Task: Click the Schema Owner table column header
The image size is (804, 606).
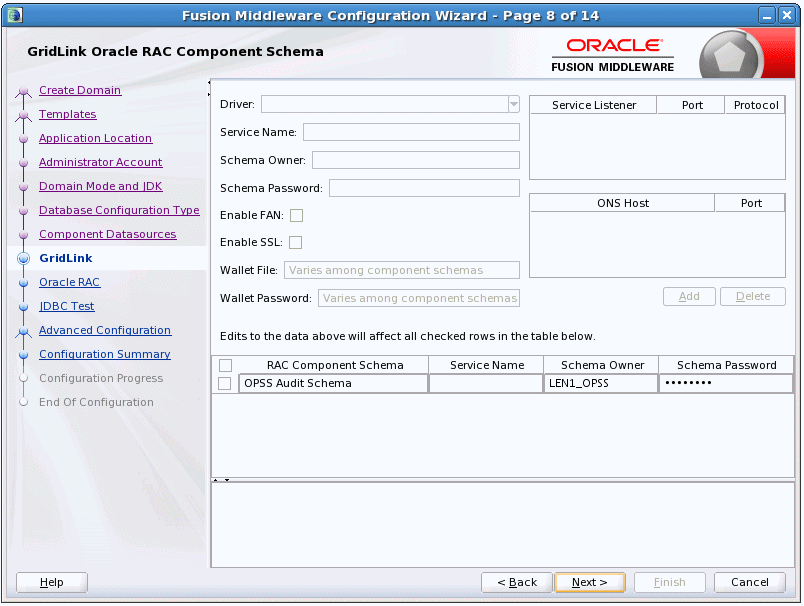Action: point(602,365)
